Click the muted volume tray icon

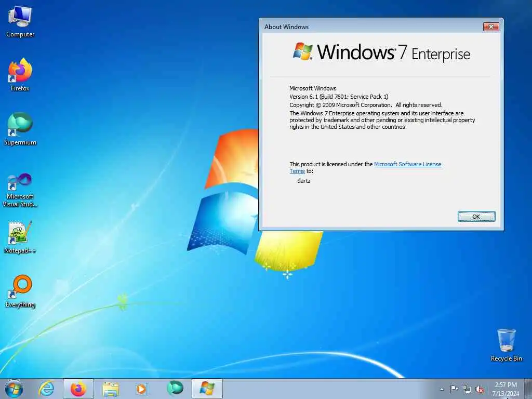pyautogui.click(x=480, y=389)
